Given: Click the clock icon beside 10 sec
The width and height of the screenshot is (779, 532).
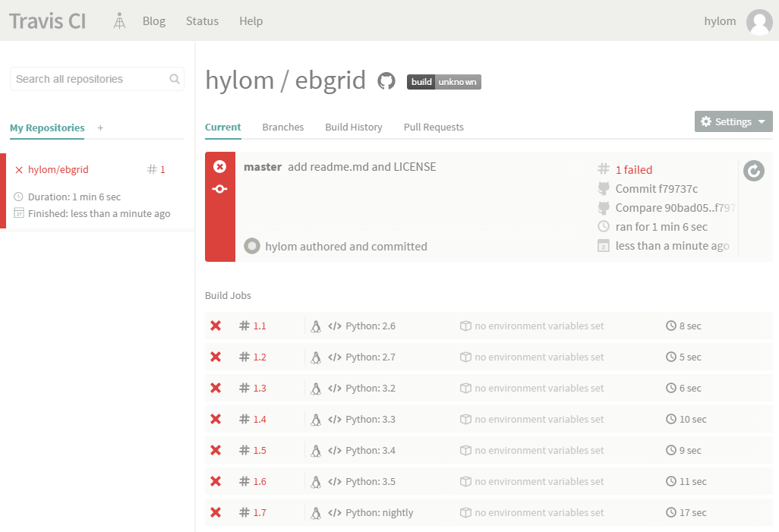Looking at the screenshot, I should (671, 419).
